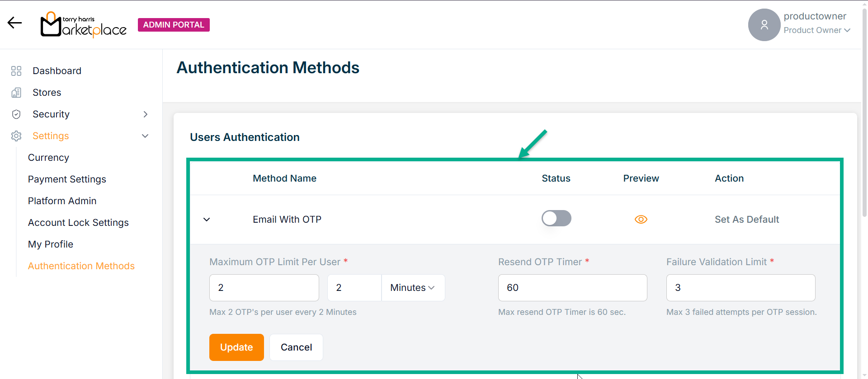
Task: Click the Resend OTP Timer field
Action: click(x=572, y=288)
